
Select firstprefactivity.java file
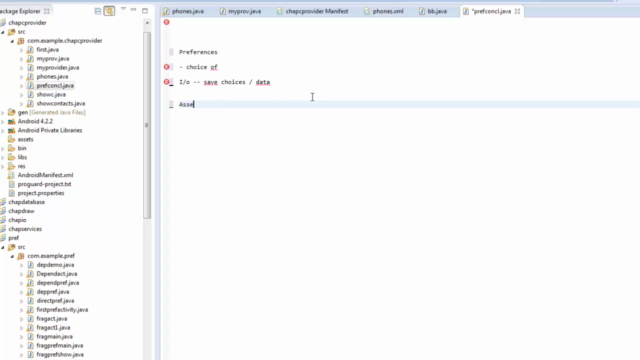[62, 310]
